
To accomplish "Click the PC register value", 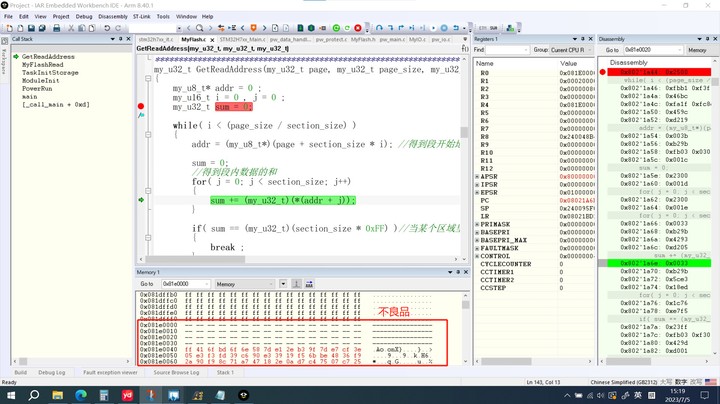I will (x=577, y=201).
